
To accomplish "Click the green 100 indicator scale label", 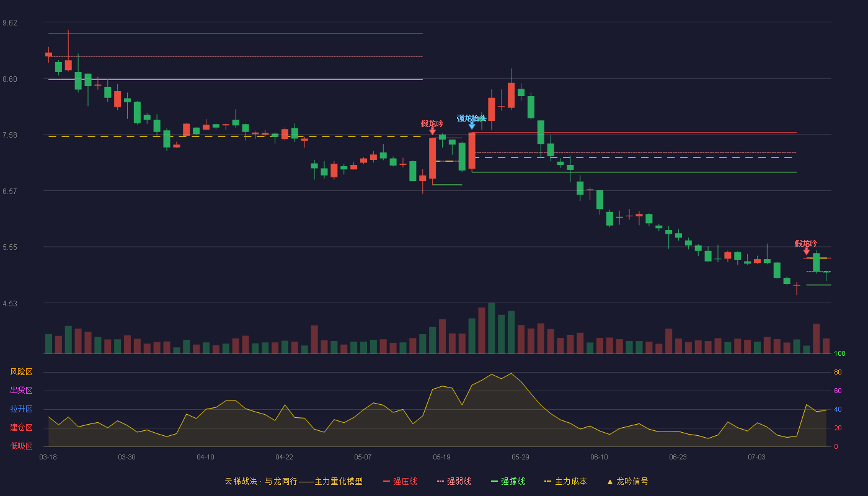I will [x=839, y=354].
